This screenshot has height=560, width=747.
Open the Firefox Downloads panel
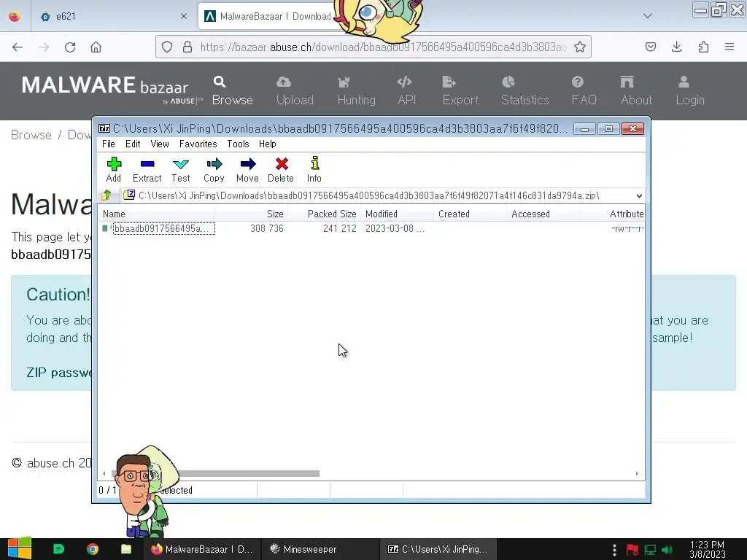coord(676,47)
